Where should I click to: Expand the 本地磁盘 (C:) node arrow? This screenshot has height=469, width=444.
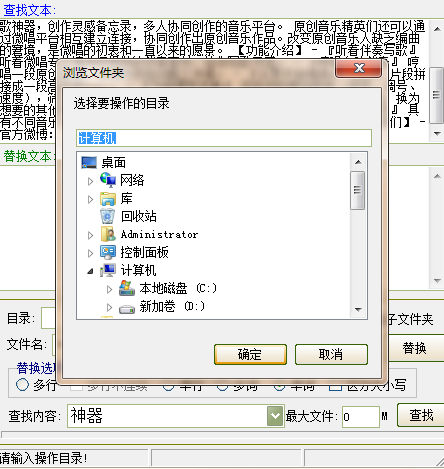click(x=109, y=289)
